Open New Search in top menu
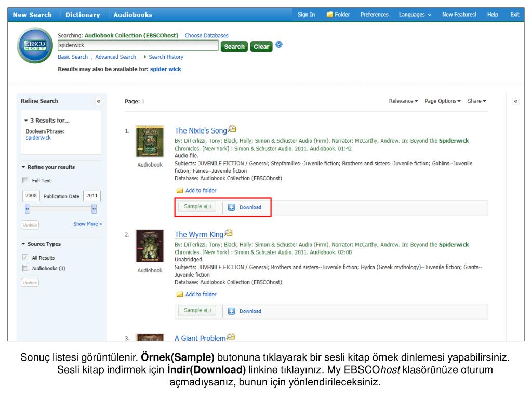532x399 pixels. point(32,15)
